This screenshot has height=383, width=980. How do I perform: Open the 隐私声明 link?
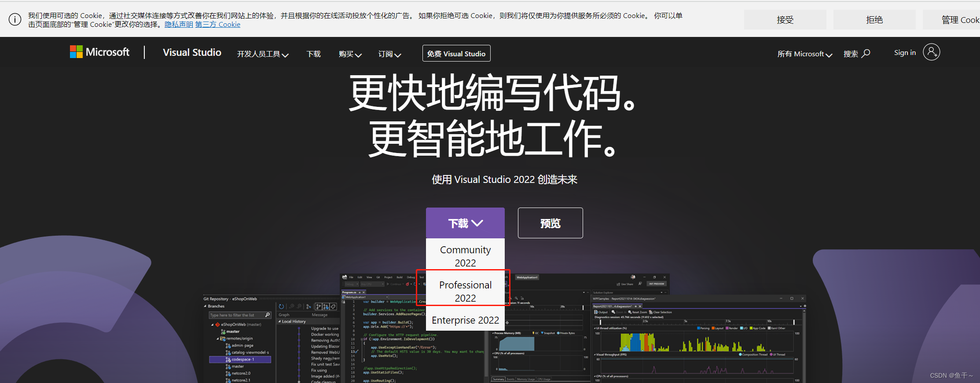tap(179, 24)
